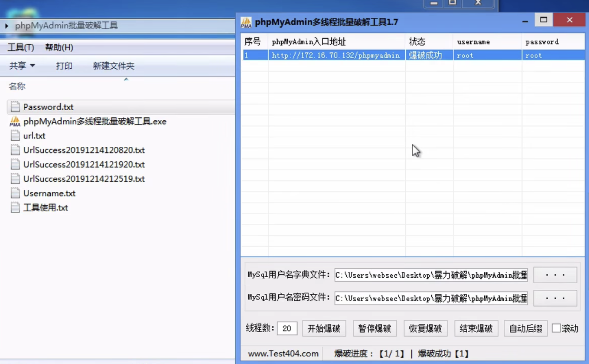589x364 pixels.
Task: Click the PMA icon in the cracker title bar
Action: click(x=246, y=23)
